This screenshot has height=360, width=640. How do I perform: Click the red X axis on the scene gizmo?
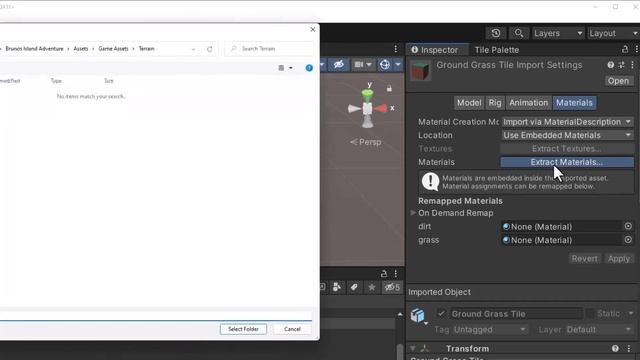(x=381, y=108)
